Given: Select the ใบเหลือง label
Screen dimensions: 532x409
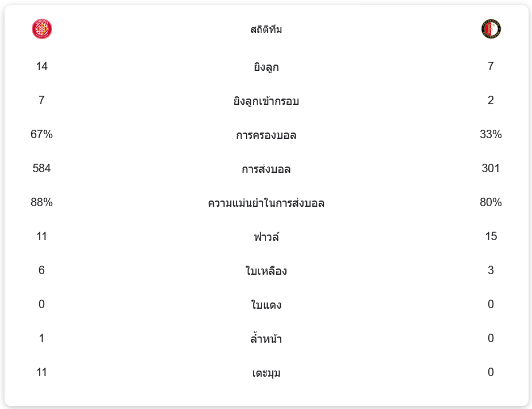Looking at the screenshot, I should click(x=266, y=271).
